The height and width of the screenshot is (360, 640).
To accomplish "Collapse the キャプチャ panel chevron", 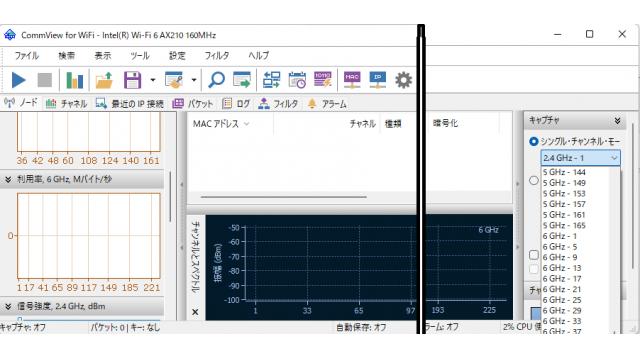I will point(617,120).
